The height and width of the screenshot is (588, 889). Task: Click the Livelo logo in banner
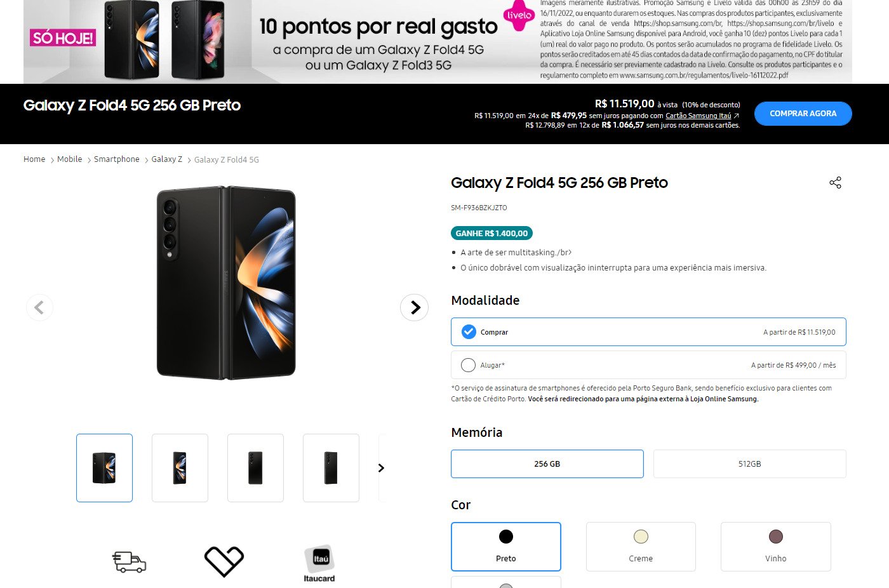pos(519,15)
